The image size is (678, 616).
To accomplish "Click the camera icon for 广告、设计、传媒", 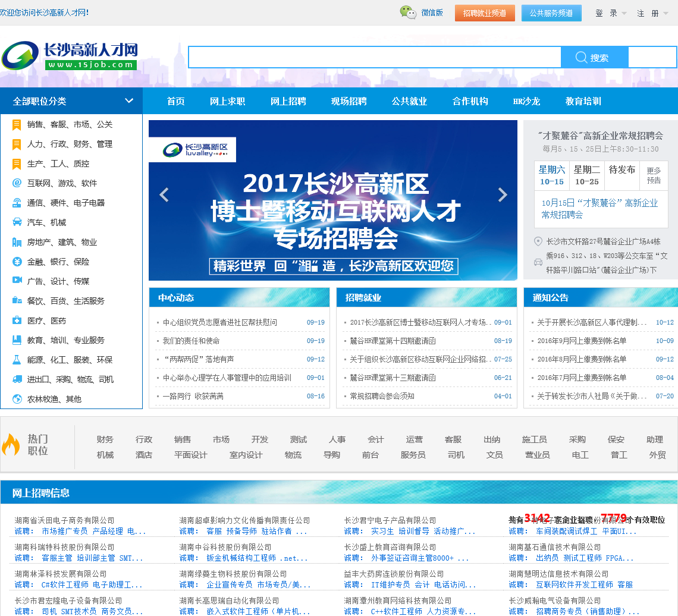I will [17, 280].
